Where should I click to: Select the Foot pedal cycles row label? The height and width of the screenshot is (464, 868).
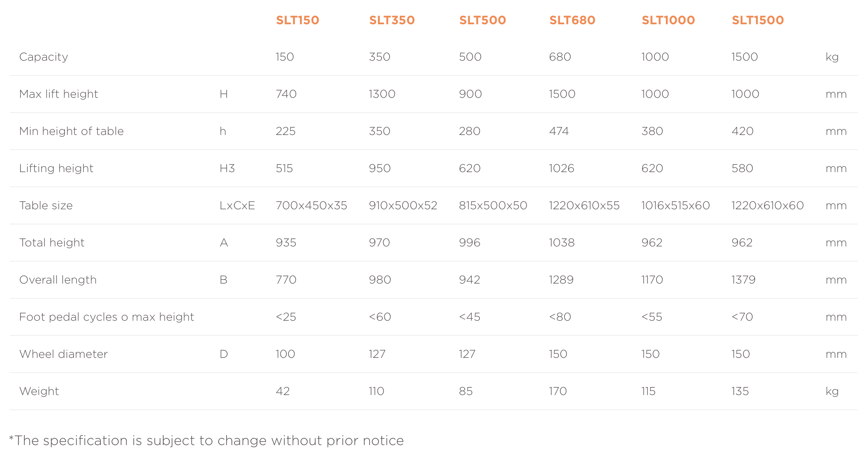(107, 317)
